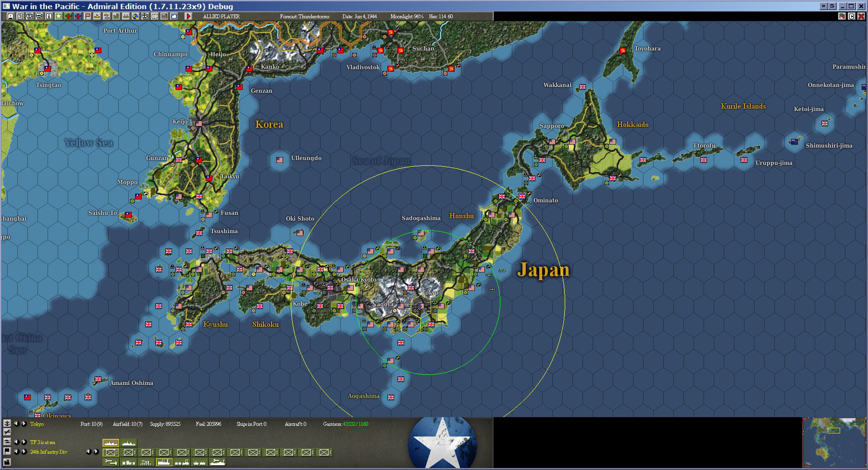Select the British flag at Aogashima
This screenshot has width=868, height=470.
(391, 397)
